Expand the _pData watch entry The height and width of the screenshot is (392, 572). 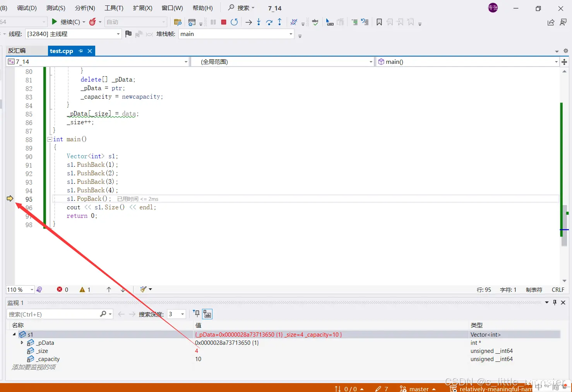point(22,342)
